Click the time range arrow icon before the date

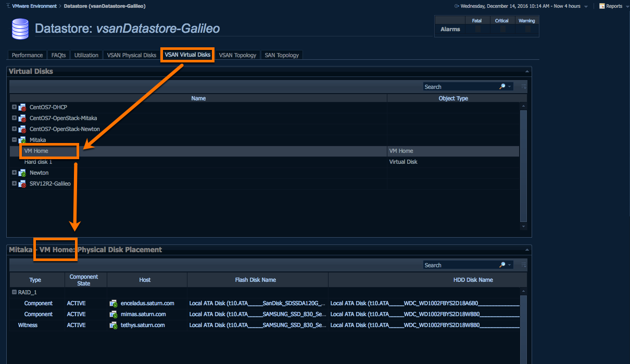(457, 6)
